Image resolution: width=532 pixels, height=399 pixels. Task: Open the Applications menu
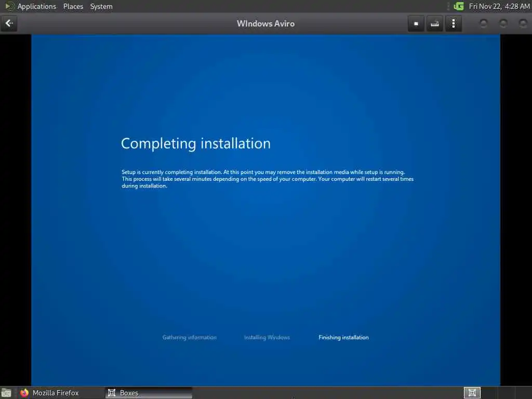tap(37, 6)
